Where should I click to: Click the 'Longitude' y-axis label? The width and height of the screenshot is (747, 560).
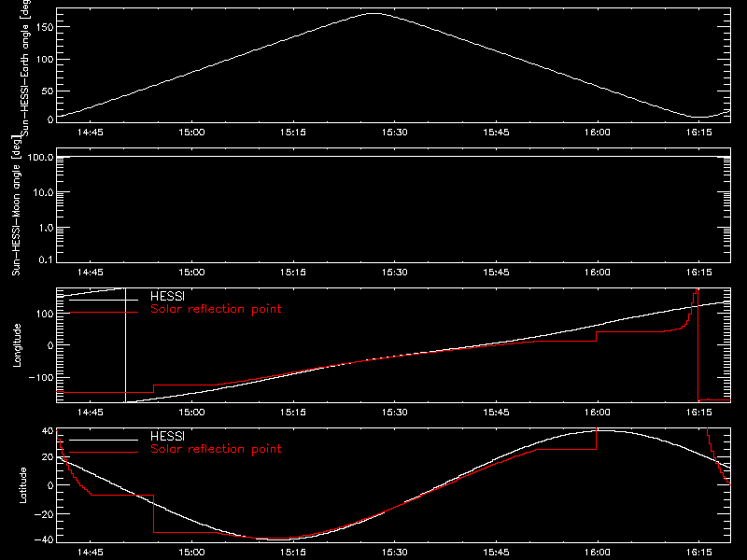[17, 345]
